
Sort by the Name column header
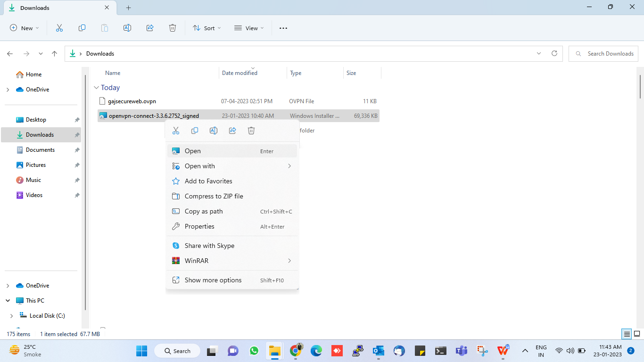tap(113, 73)
